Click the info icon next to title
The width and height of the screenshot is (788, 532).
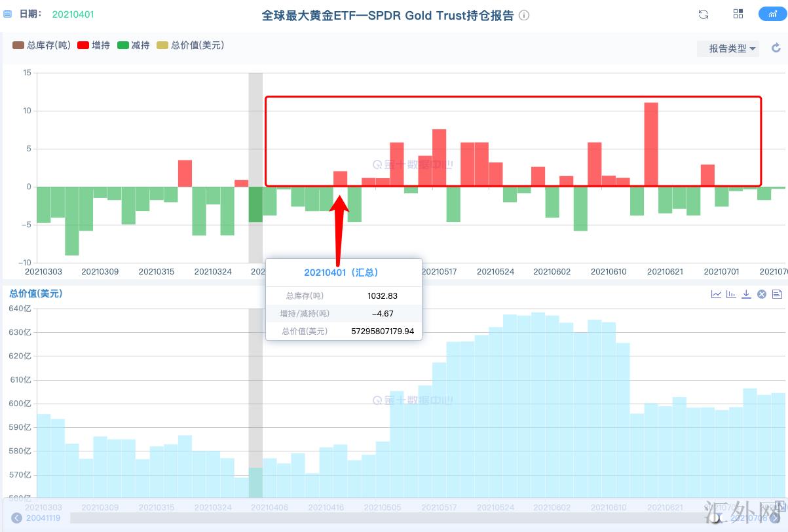(x=524, y=16)
